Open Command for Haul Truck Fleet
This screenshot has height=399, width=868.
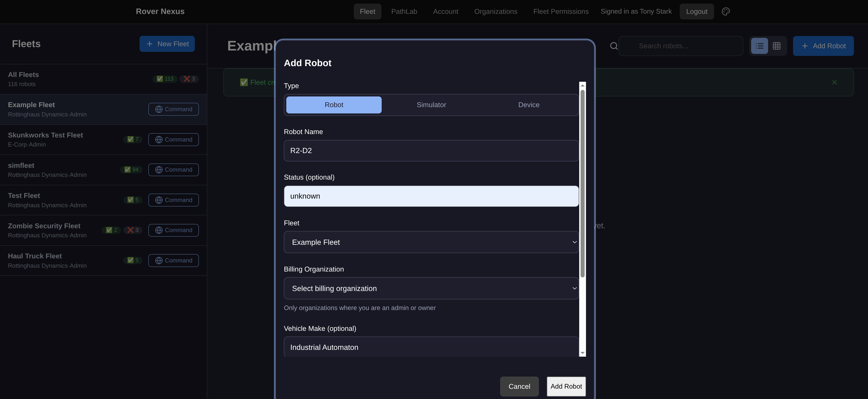click(x=174, y=260)
